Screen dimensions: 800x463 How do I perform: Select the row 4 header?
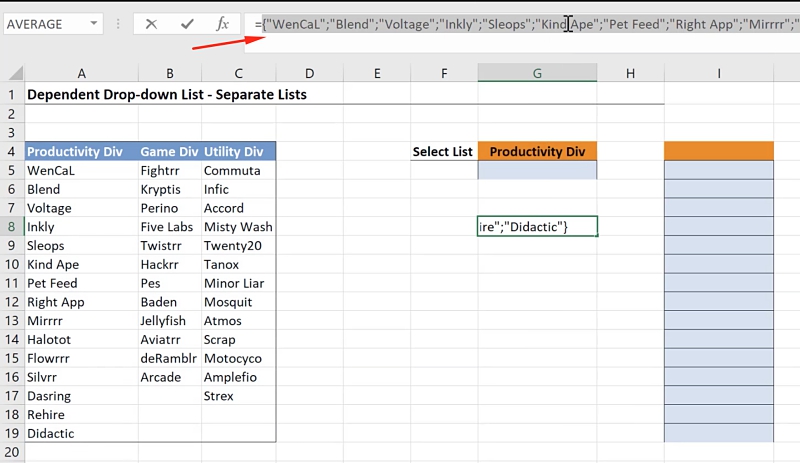point(12,152)
